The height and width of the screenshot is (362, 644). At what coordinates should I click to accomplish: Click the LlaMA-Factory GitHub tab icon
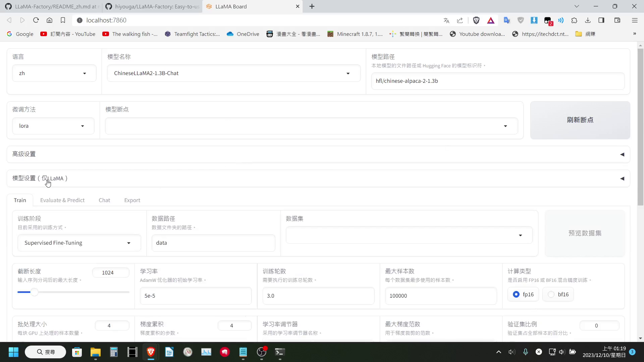pos(7,6)
